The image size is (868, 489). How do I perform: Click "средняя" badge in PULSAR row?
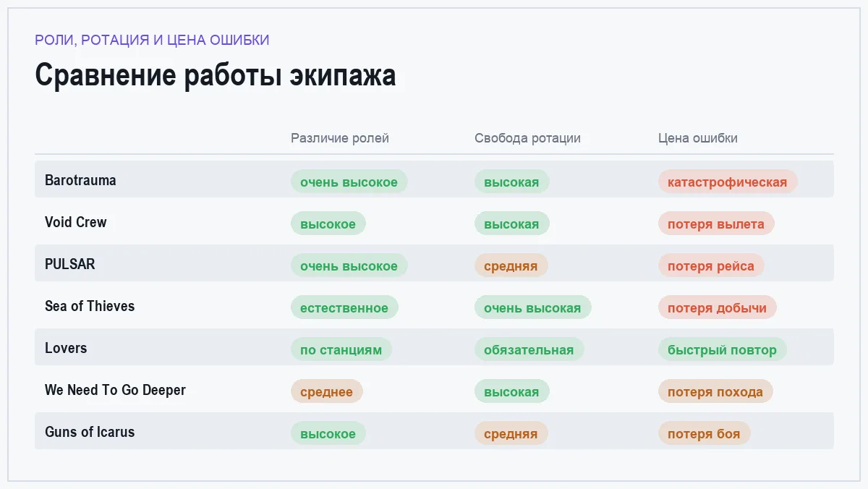tap(511, 265)
